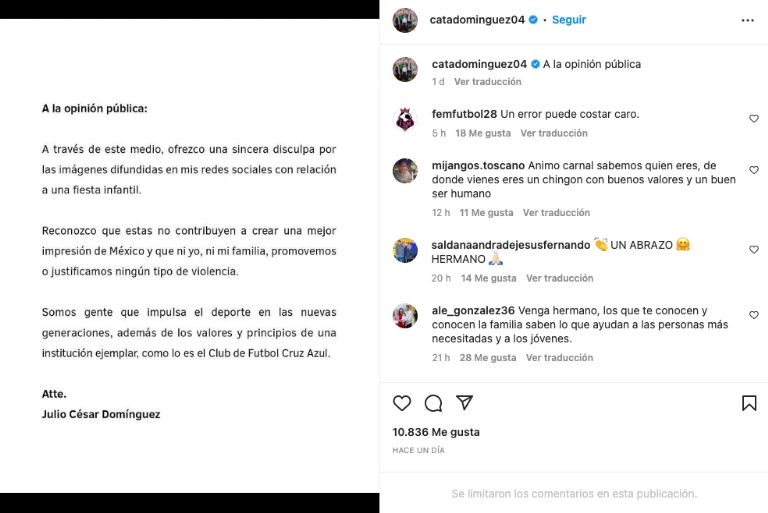Show translation for femfutbol28's comment
Image resolution: width=768 pixels, height=513 pixels.
[x=554, y=133]
